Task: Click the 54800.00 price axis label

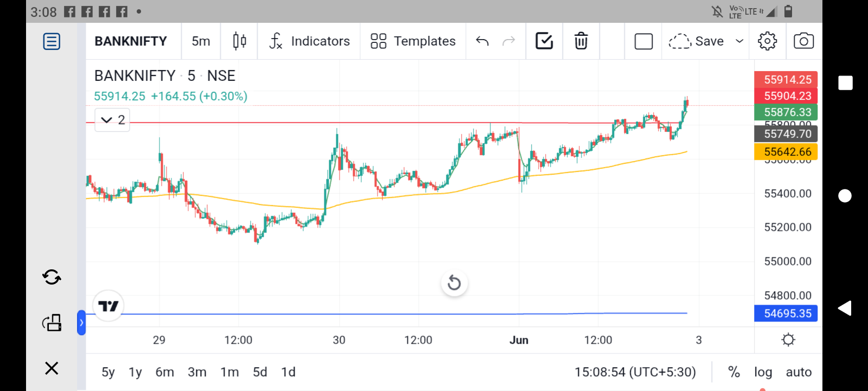Action: 788,295
